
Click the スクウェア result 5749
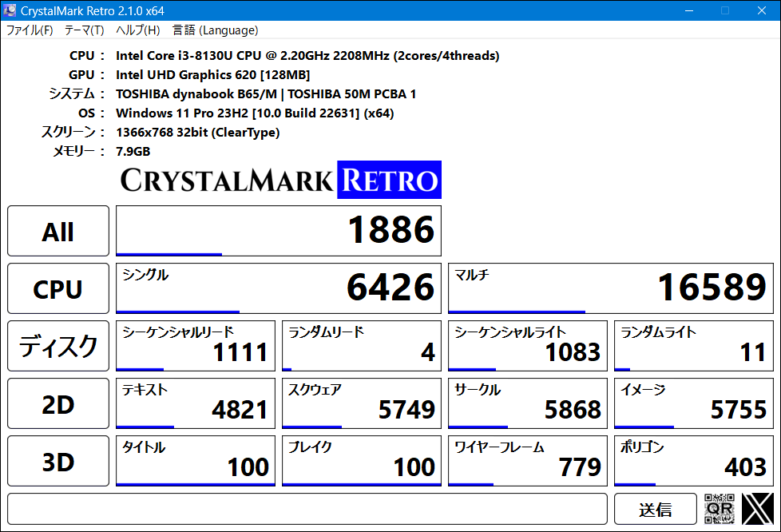pyautogui.click(x=362, y=403)
